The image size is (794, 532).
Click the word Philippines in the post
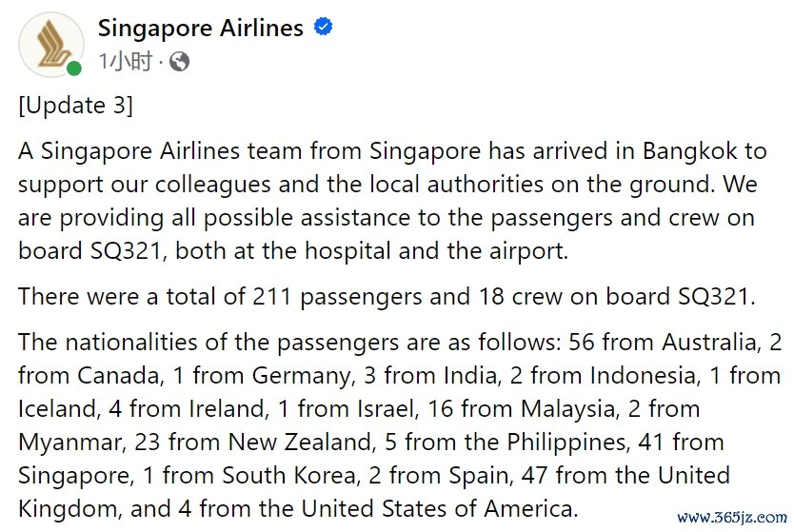click(x=566, y=443)
